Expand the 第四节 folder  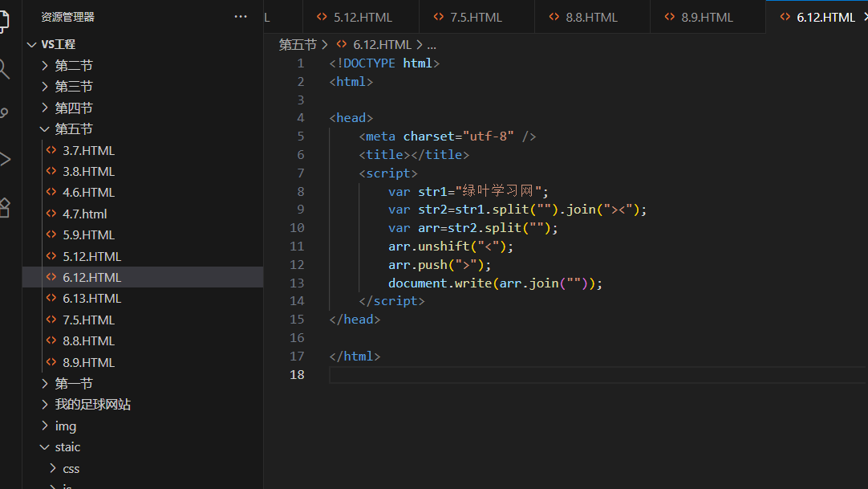coord(45,108)
